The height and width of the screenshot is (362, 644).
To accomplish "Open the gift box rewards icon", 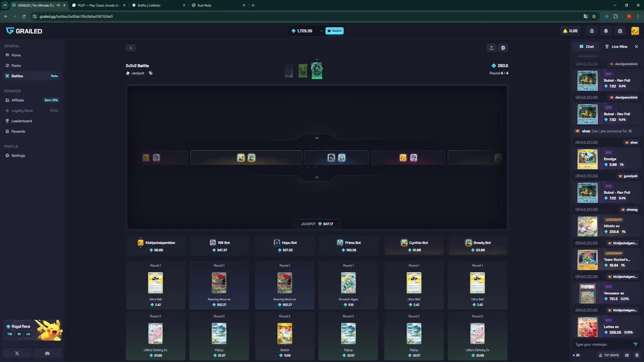I will 592,31.
